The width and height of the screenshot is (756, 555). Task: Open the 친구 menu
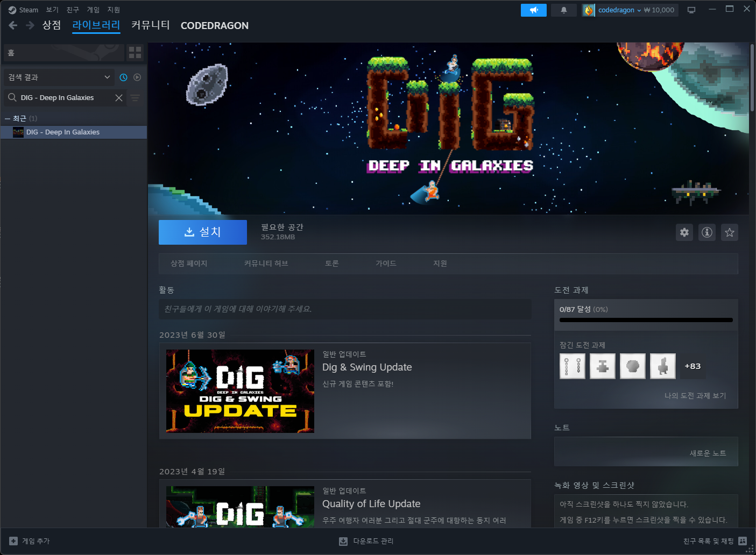tap(73, 10)
